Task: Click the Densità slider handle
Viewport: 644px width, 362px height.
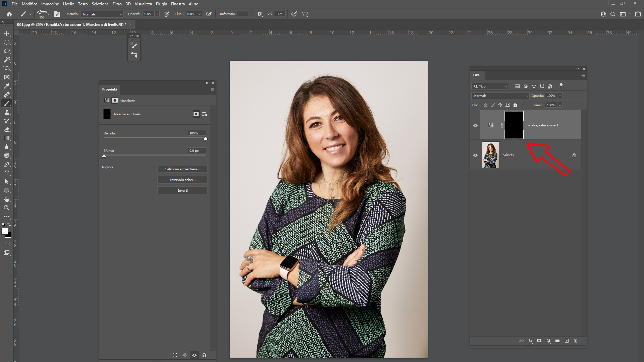Action: click(206, 138)
